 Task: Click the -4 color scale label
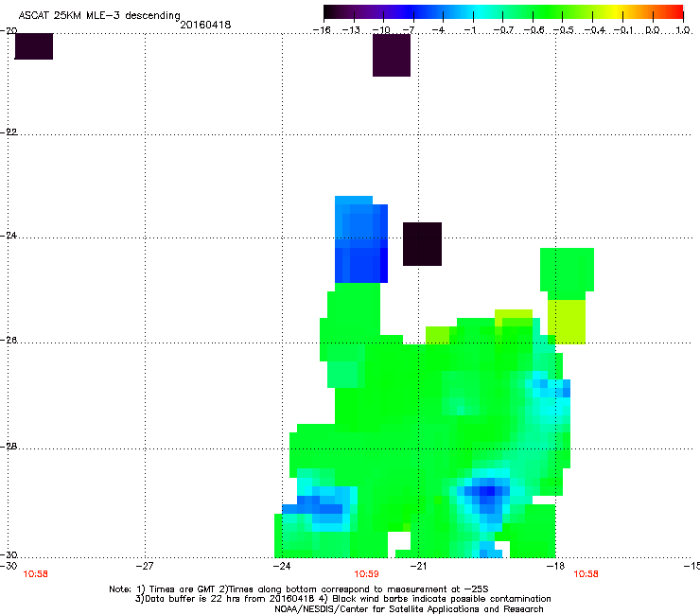(x=438, y=30)
